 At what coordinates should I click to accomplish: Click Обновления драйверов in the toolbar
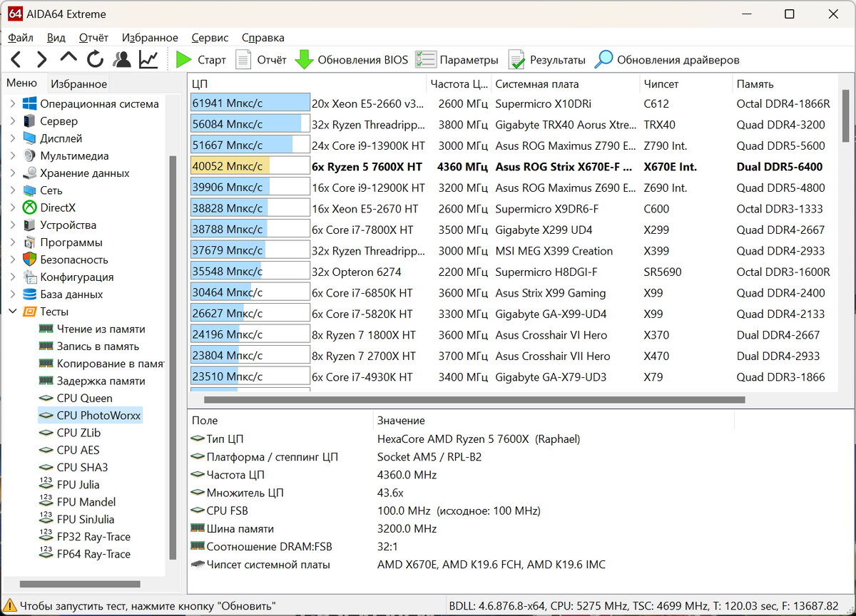click(667, 60)
